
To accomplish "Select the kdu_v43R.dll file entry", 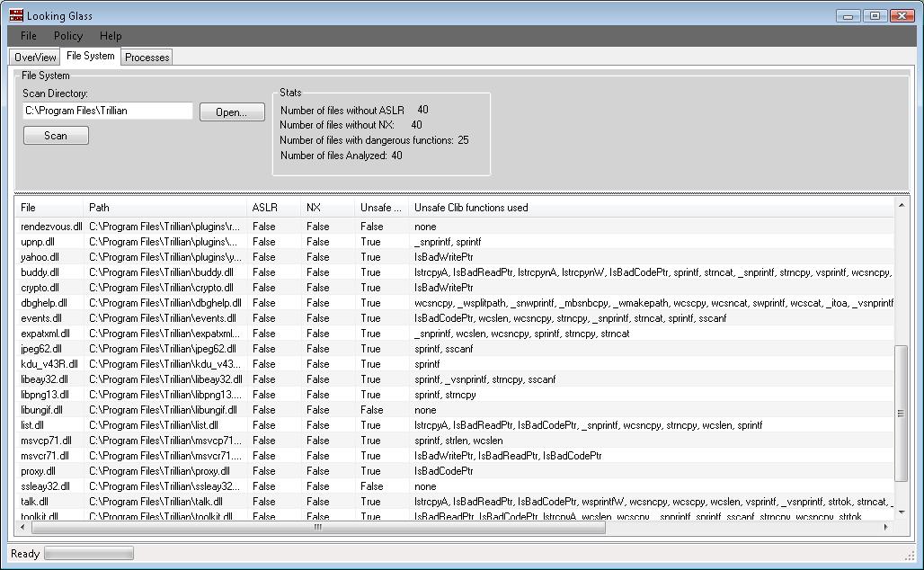I will [49, 364].
